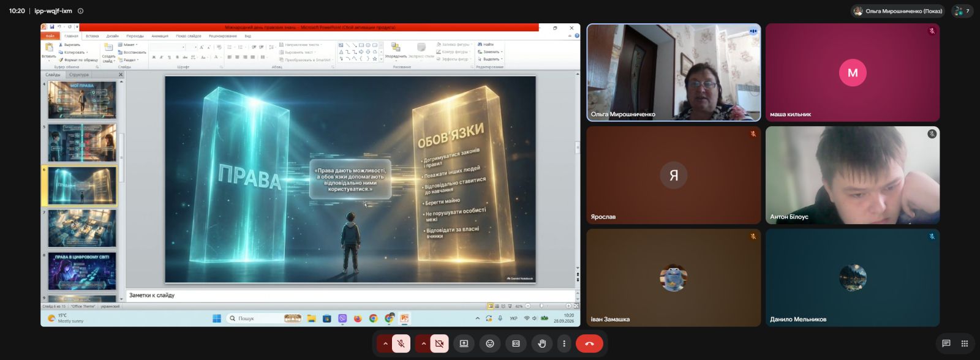Send a reaction emoji
Image resolution: width=980 pixels, height=360 pixels.
489,343
